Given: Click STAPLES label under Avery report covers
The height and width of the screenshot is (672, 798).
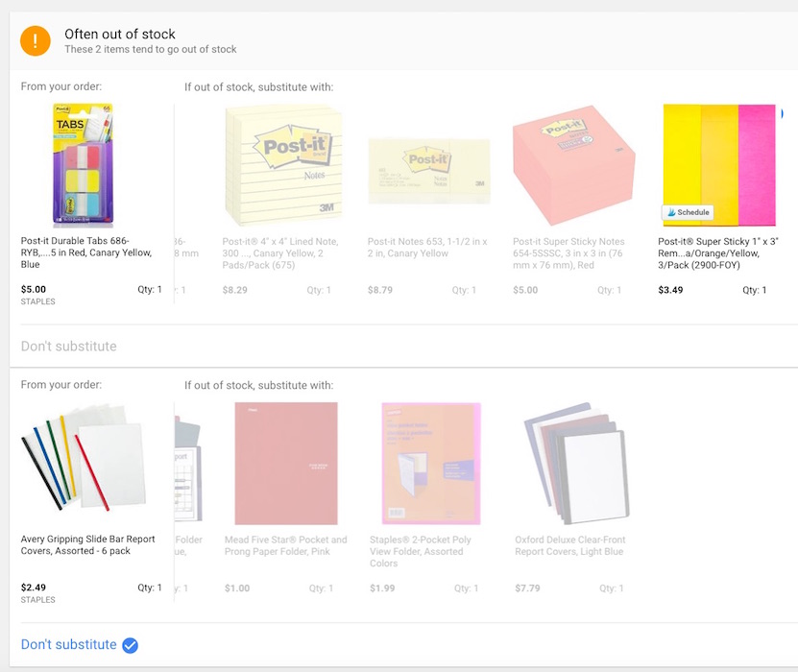Looking at the screenshot, I should click(x=38, y=600).
